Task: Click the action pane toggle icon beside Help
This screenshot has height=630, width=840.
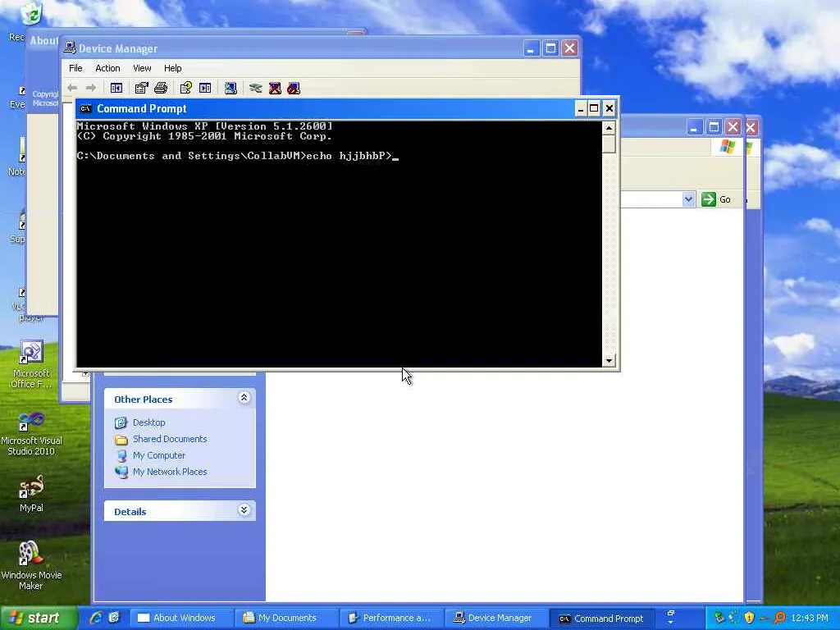Action: [205, 89]
